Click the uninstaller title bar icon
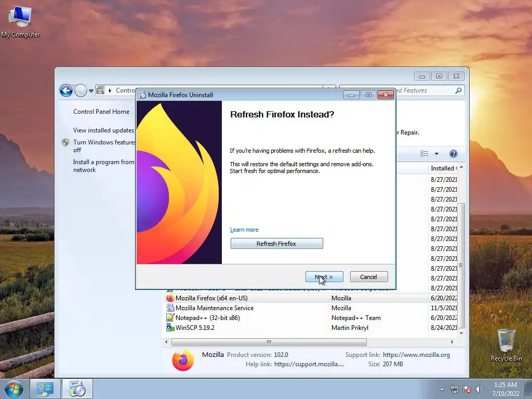This screenshot has height=399, width=532. 142,95
